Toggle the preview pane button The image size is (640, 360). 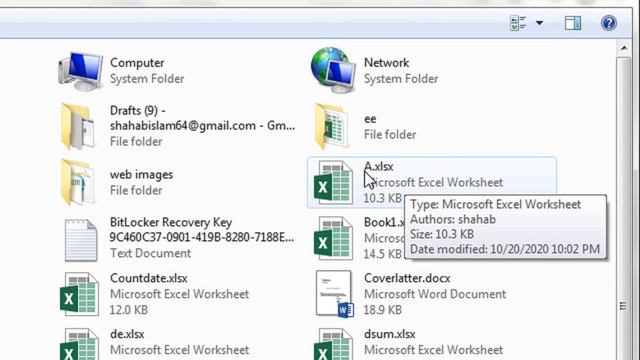click(x=573, y=23)
